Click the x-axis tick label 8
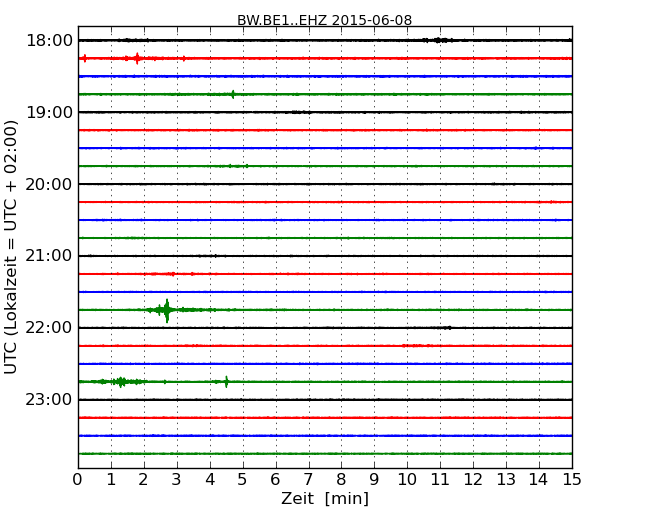The width and height of the screenshot is (650, 520). pos(341,480)
